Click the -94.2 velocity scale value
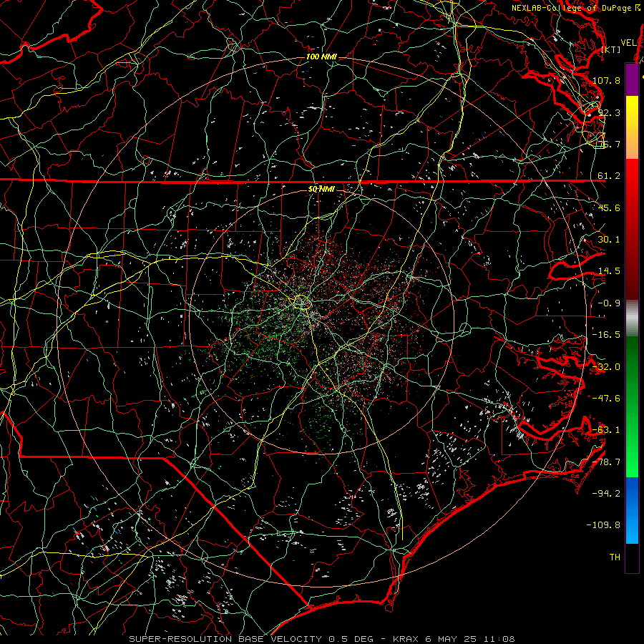644x644 pixels. [x=606, y=494]
